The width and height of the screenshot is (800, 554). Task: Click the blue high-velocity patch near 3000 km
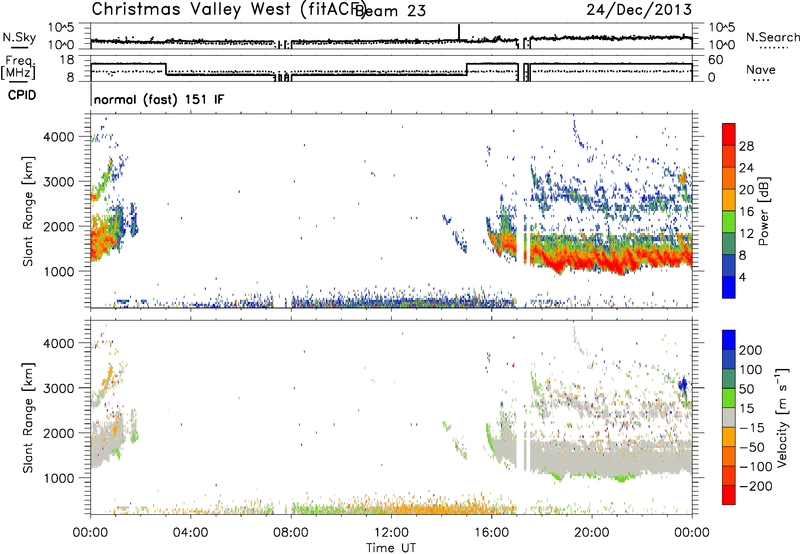point(684,386)
